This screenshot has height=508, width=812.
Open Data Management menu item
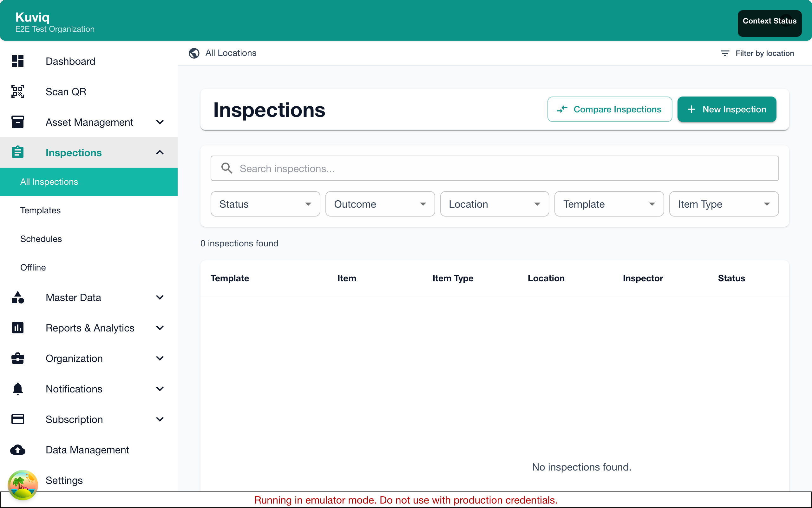[x=89, y=450]
